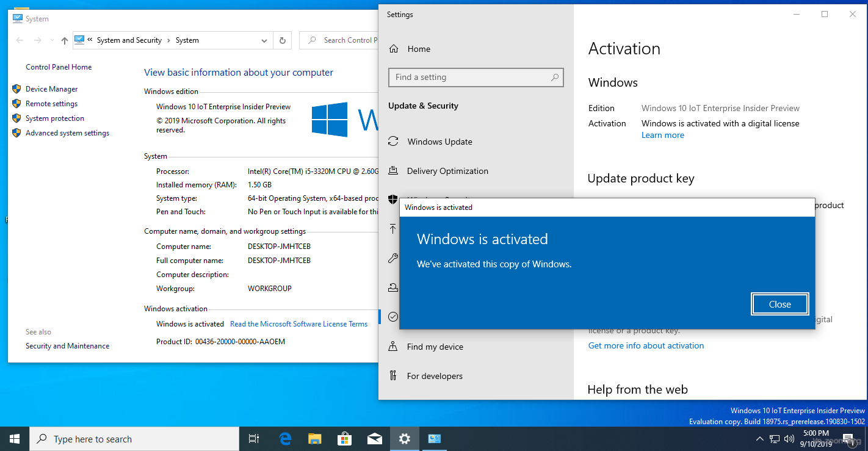This screenshot has height=451, width=868.
Task: Go up one level in Control Panel
Action: click(65, 40)
